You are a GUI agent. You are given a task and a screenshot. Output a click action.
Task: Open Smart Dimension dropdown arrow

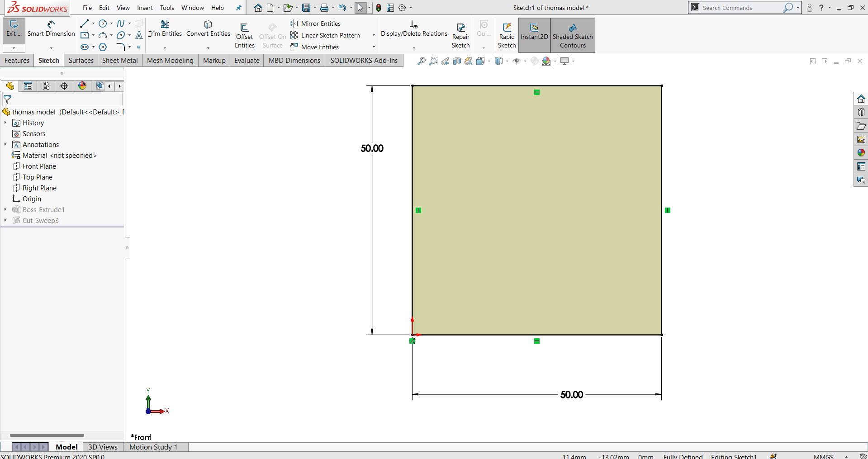51,47
